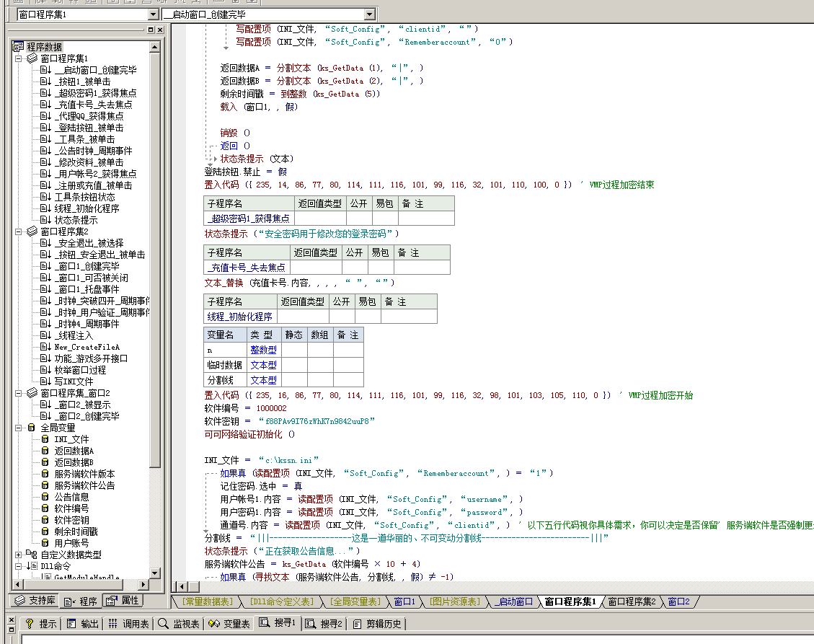Open the 窗口1 editor tab

coord(405,601)
